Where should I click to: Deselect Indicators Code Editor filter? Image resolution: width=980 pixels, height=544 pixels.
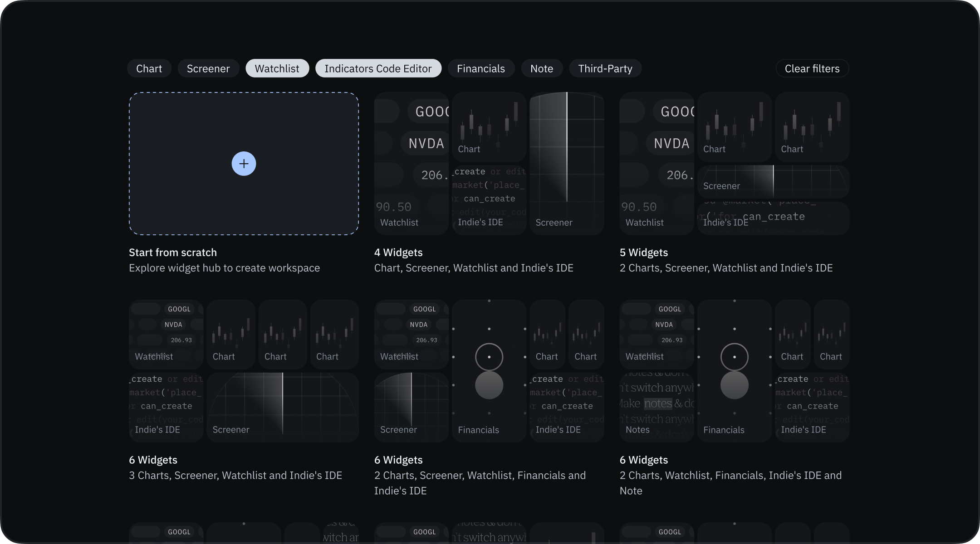point(378,68)
